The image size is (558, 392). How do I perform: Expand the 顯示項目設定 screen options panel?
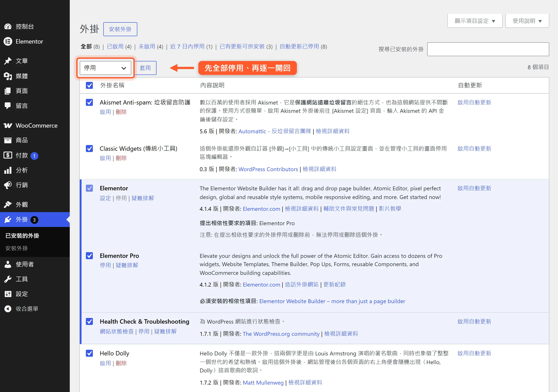click(475, 21)
